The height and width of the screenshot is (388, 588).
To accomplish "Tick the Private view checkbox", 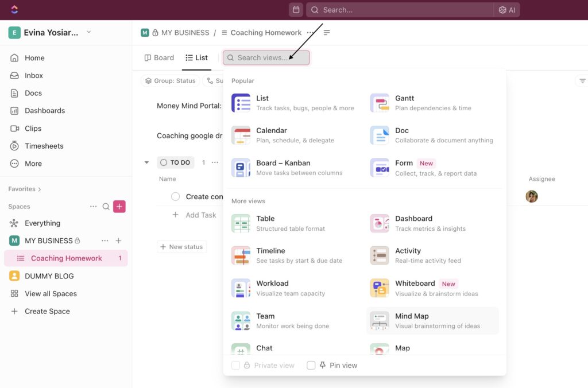I will pos(235,365).
